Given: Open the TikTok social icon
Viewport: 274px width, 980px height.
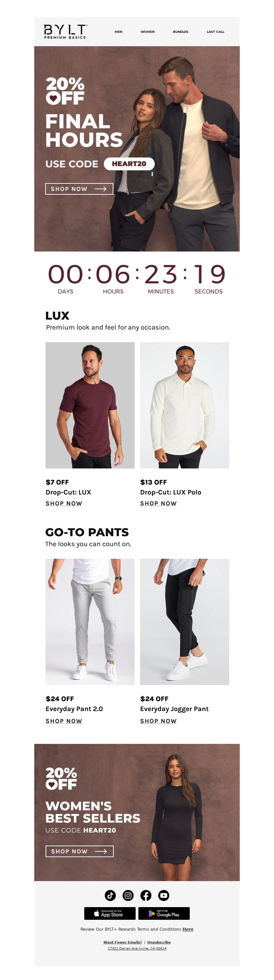Looking at the screenshot, I should (x=110, y=895).
